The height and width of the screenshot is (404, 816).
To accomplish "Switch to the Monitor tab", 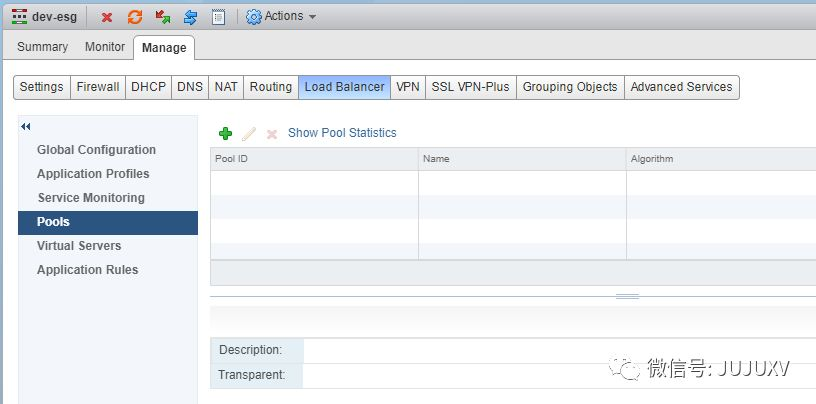I will [105, 47].
